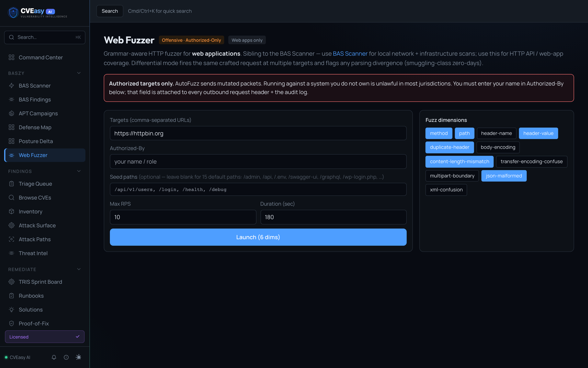Click the Command Center grid icon
The width and height of the screenshot is (588, 368).
[12, 58]
